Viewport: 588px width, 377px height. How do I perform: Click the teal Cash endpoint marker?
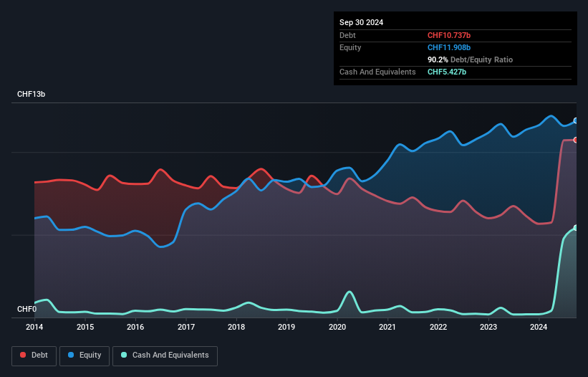pos(576,228)
